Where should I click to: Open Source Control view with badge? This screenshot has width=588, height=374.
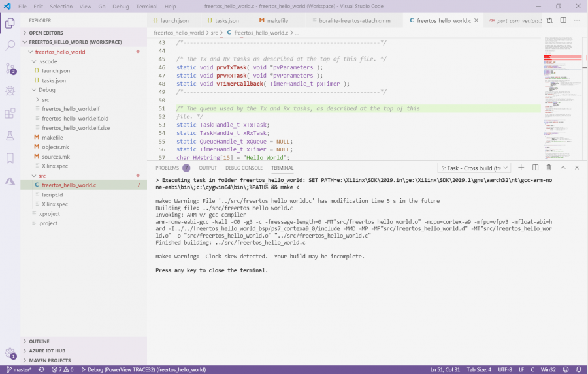click(x=10, y=69)
